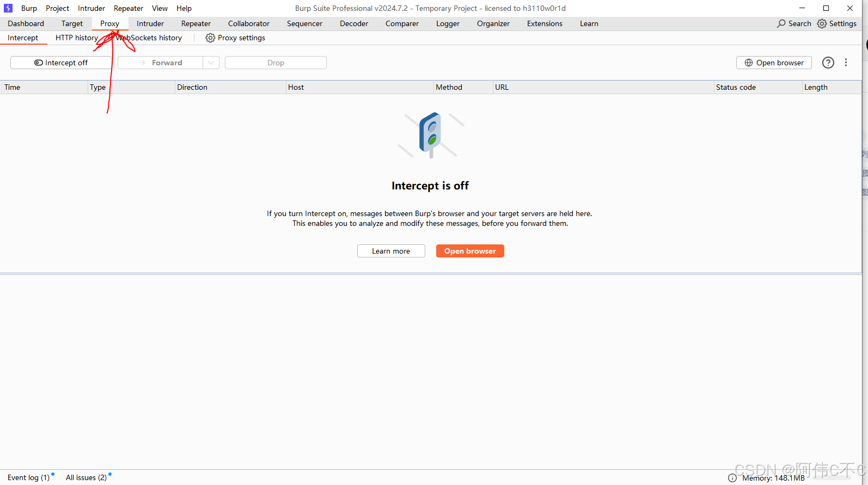The width and height of the screenshot is (868, 485).
Task: Sort by the Status code column header
Action: click(x=758, y=87)
